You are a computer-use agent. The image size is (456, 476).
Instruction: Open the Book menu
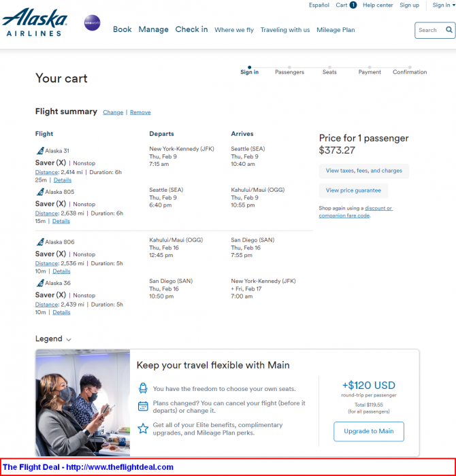pyautogui.click(x=122, y=29)
